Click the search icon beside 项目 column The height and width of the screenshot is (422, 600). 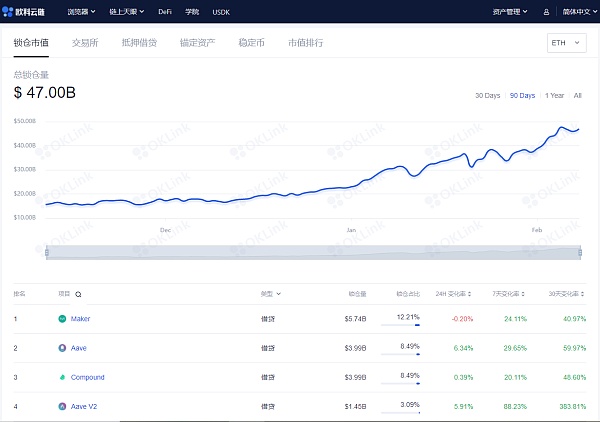(79, 295)
